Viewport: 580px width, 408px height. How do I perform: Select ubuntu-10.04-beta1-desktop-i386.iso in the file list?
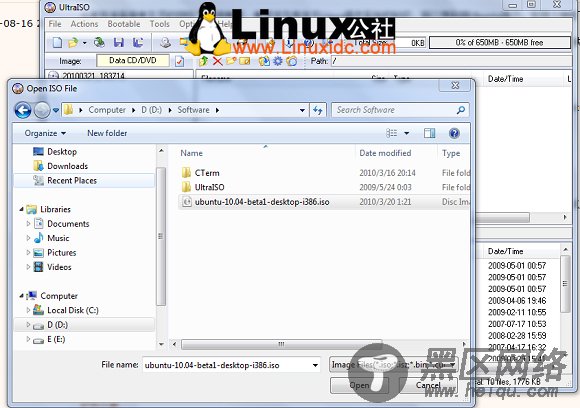click(262, 202)
